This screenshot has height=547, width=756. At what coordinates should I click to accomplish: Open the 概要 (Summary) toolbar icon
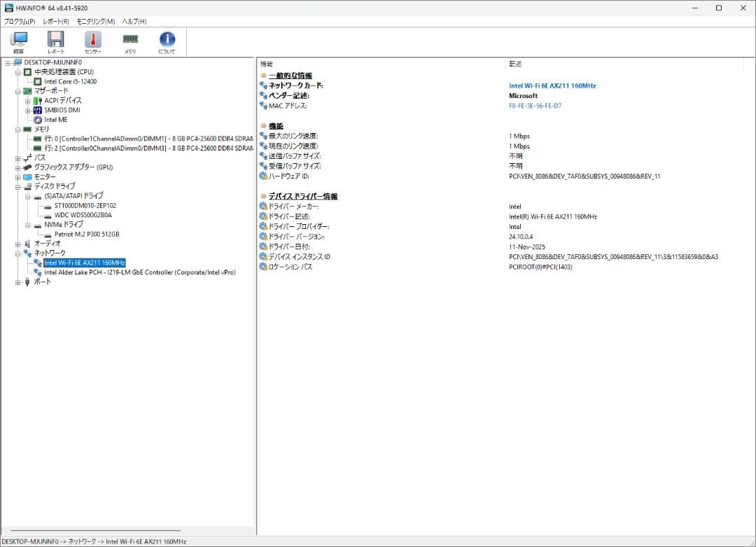[x=18, y=41]
